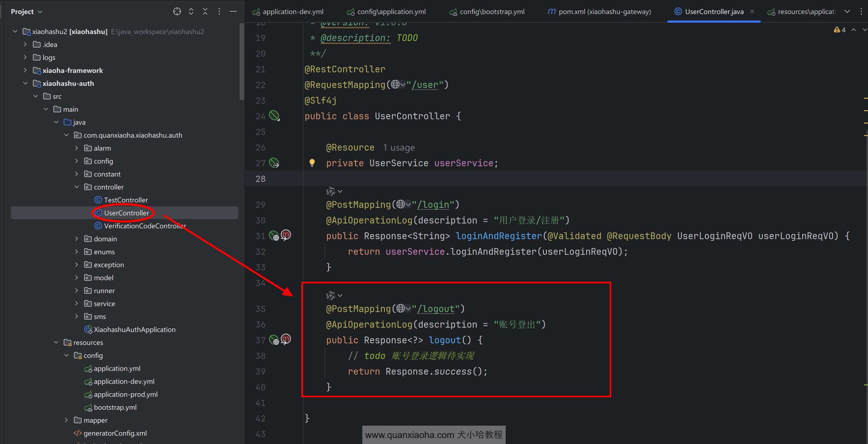Screen dimensions: 868x444
Task: Collapse the controller package folder
Action: pos(76,187)
